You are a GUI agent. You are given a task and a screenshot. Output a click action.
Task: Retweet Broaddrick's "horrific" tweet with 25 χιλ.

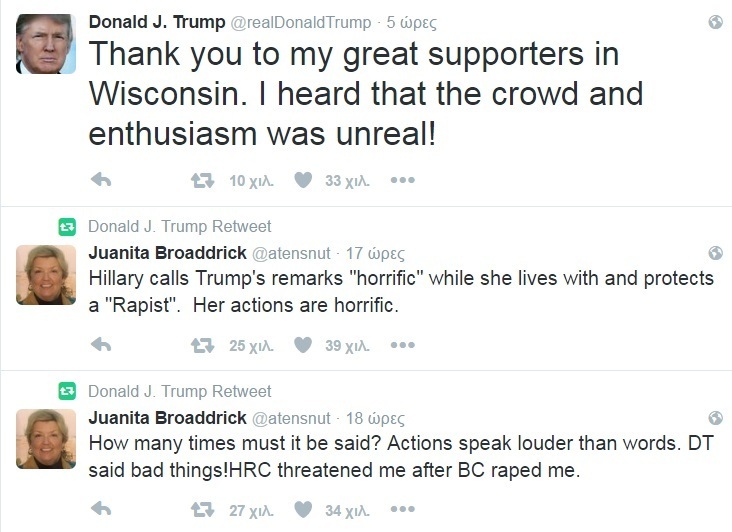click(x=202, y=345)
